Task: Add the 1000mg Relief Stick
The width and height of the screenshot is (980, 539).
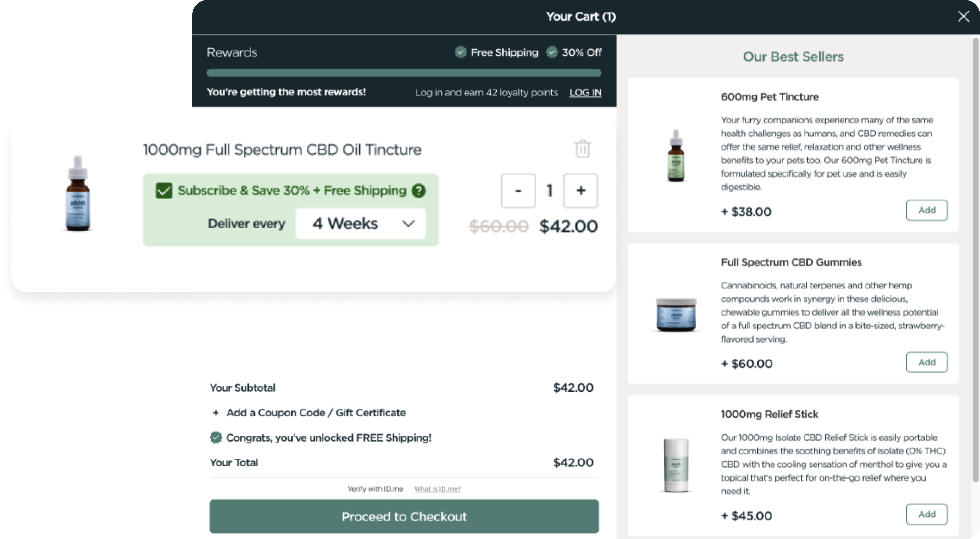Action: pos(927,514)
